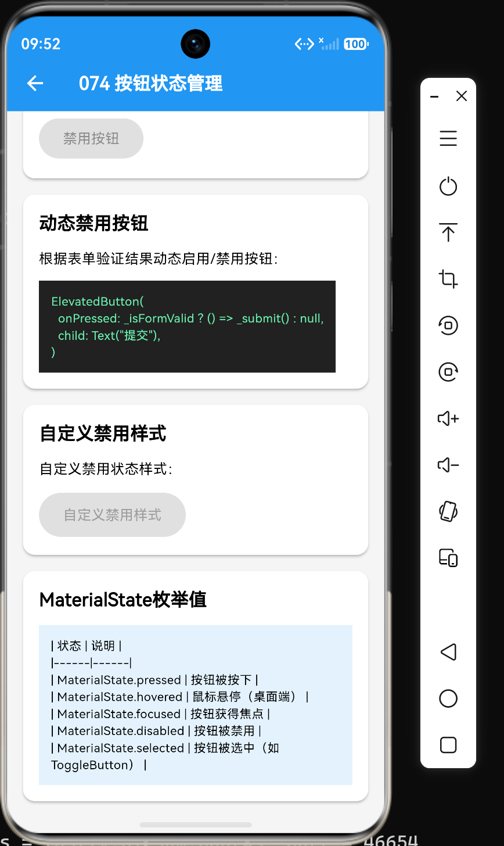
Task: Close the emulator toolbar panel
Action: click(462, 96)
